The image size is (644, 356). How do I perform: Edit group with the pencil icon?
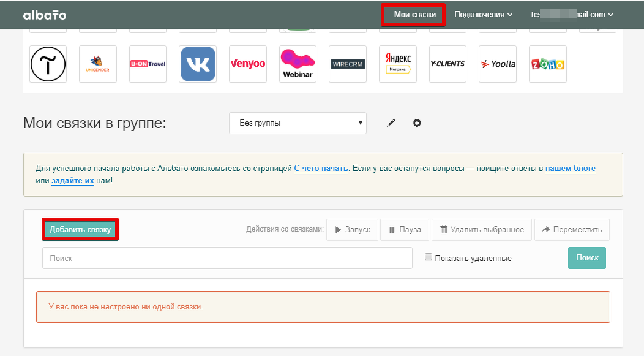[391, 123]
